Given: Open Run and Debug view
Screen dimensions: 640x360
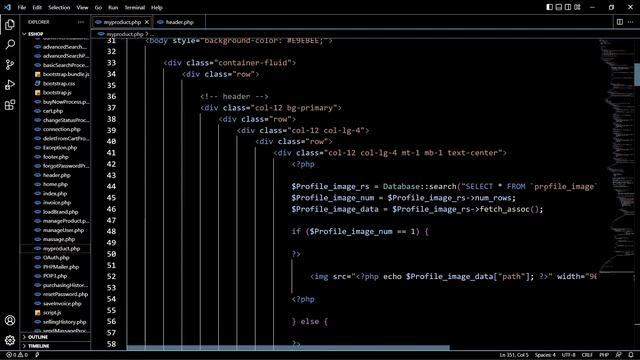Looking at the screenshot, I should click(10, 84).
